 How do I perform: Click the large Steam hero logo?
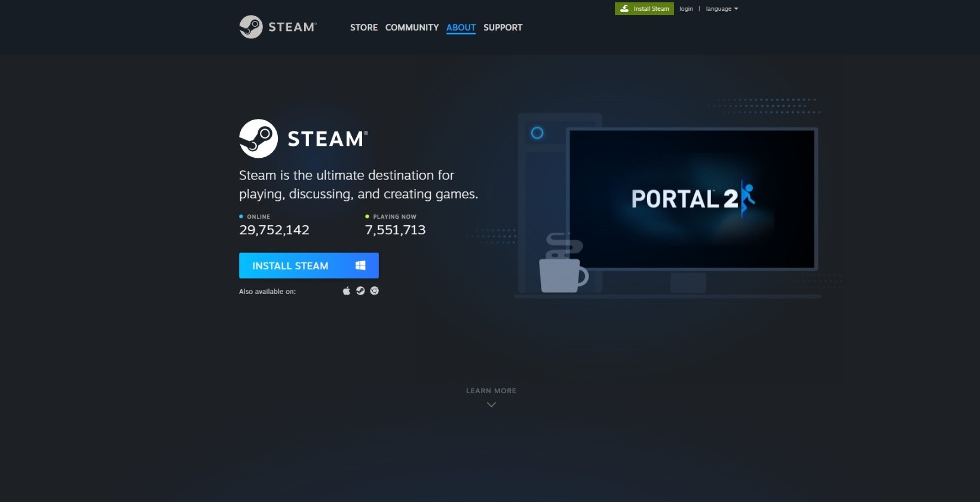pyautogui.click(x=304, y=139)
